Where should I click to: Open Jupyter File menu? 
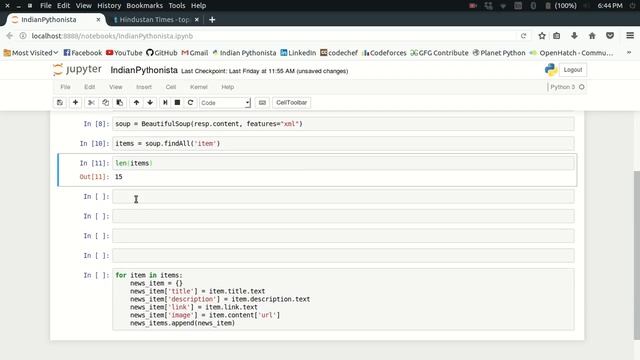[65, 87]
